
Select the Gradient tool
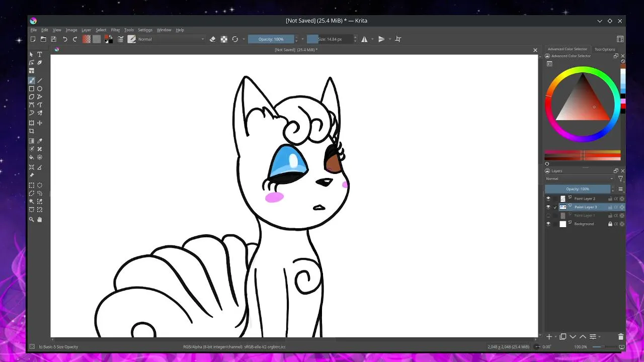32,141
